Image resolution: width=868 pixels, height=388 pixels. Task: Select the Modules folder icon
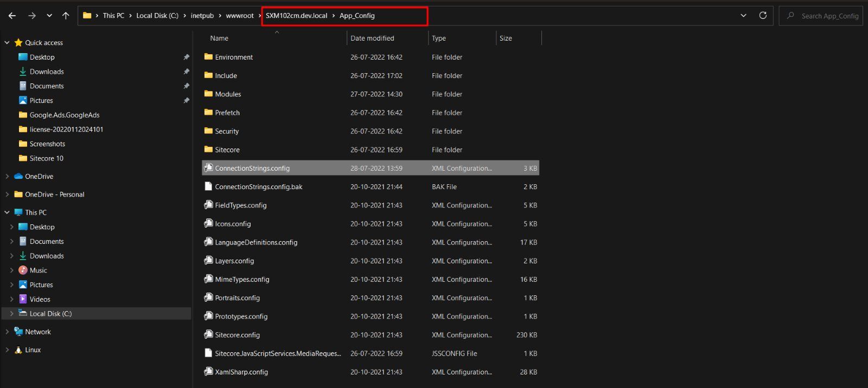(x=208, y=94)
